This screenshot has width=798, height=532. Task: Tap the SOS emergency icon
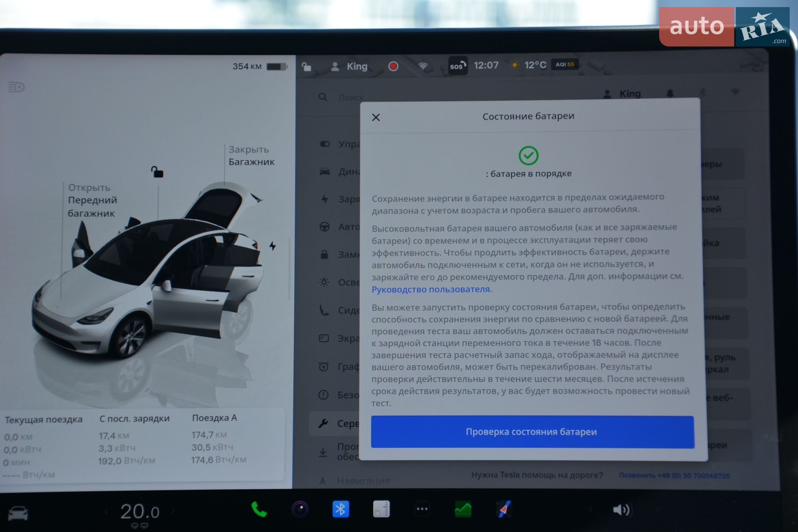coord(458,66)
